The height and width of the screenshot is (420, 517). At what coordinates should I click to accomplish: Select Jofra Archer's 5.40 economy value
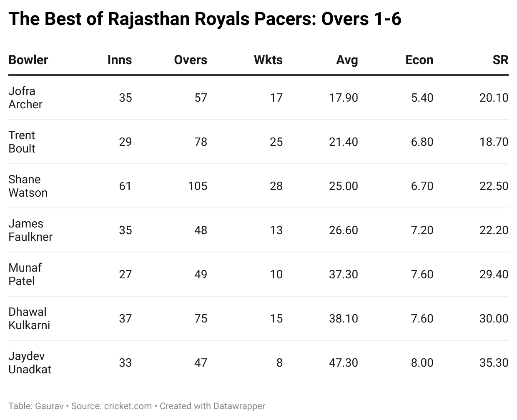[422, 97]
